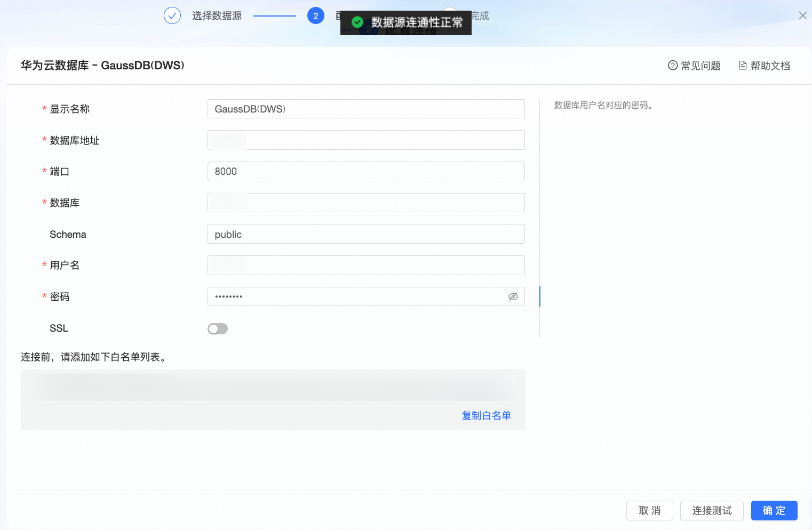The image size is (812, 530).
Task: Click 复制白名单 link
Action: coord(487,415)
